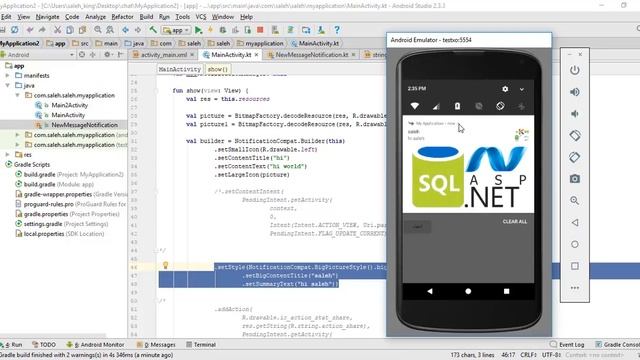
Task: Open the Refactor menu
Action: [122, 17]
